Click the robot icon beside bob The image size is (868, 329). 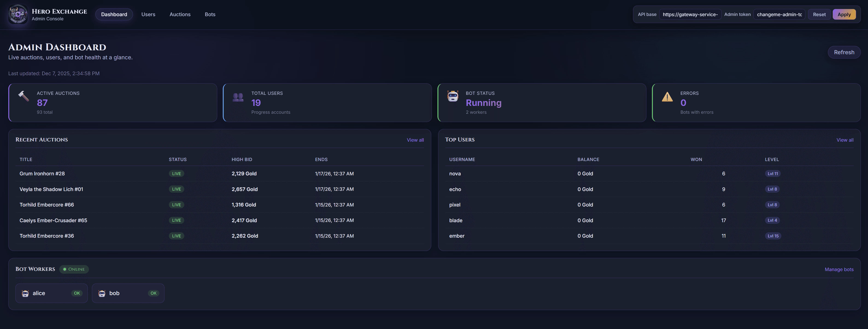click(x=102, y=293)
